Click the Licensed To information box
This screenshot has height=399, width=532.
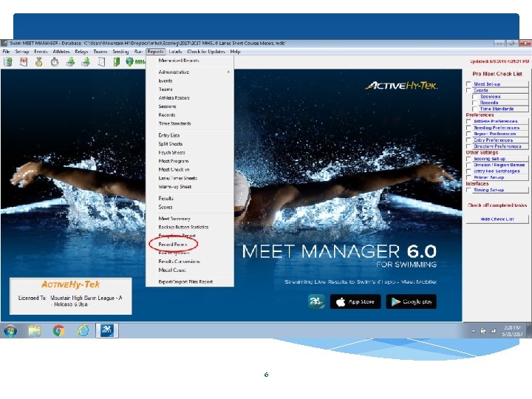coord(71,296)
